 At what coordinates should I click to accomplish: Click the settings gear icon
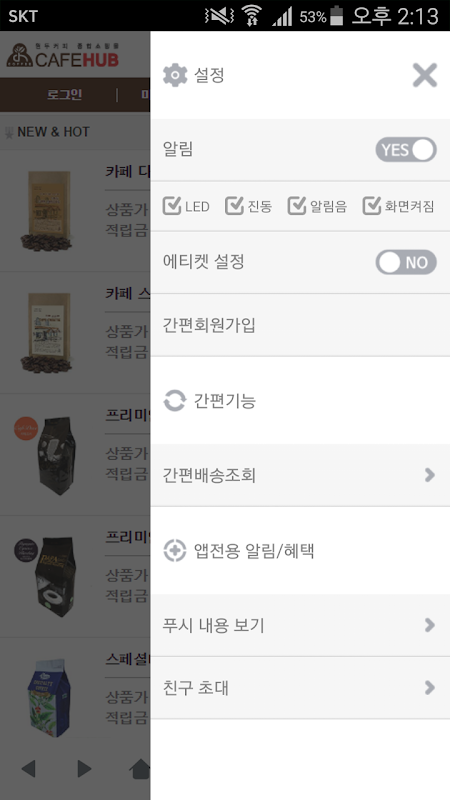click(x=175, y=76)
